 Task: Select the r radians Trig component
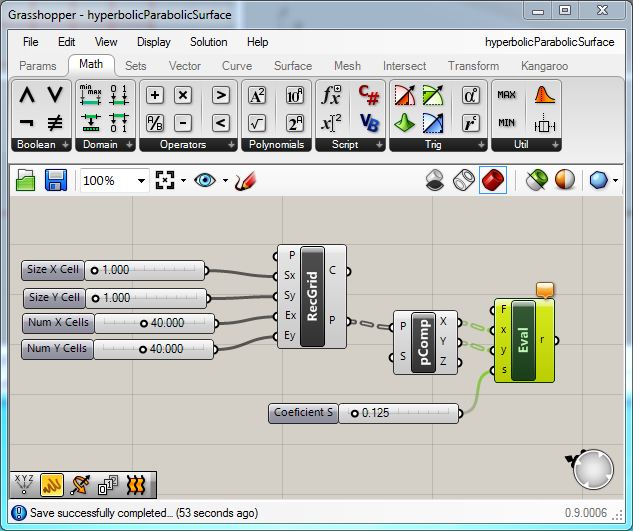tap(471, 123)
